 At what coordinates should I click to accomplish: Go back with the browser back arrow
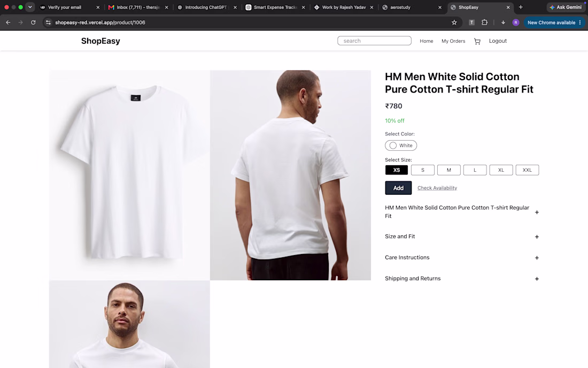pyautogui.click(x=8, y=22)
